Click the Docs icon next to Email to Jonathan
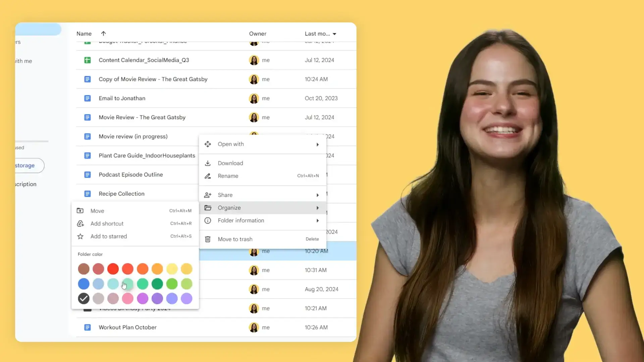Image resolution: width=644 pixels, height=362 pixels. 87,98
